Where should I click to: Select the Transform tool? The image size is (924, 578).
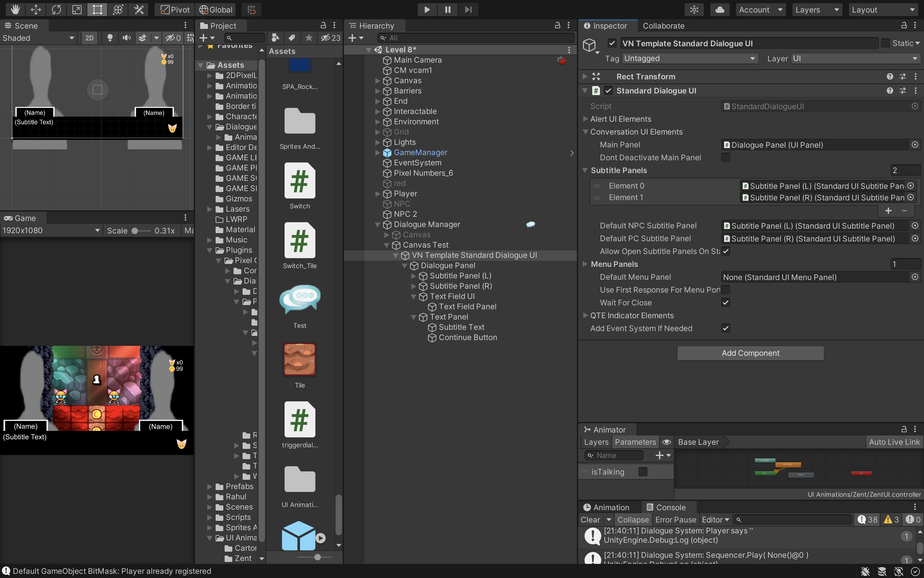click(x=118, y=10)
